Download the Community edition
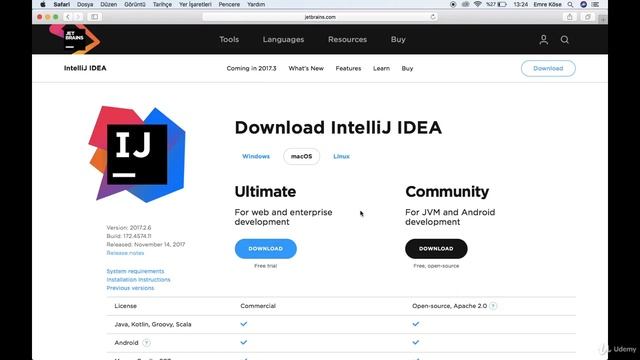 click(436, 249)
